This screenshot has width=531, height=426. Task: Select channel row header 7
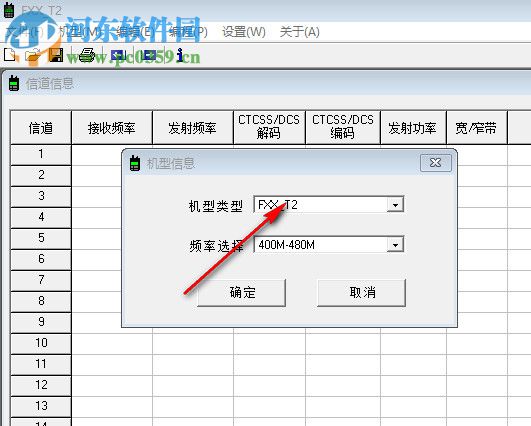[41, 280]
